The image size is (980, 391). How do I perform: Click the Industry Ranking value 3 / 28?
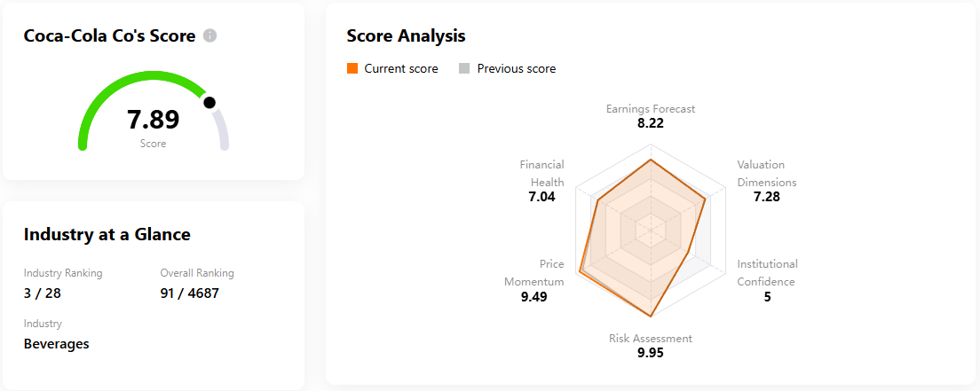[x=43, y=293]
